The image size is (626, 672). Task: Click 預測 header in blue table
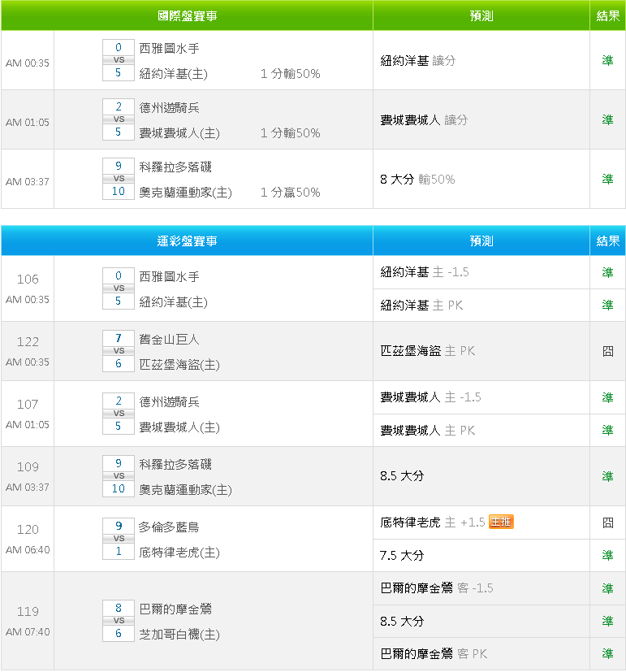(x=481, y=241)
